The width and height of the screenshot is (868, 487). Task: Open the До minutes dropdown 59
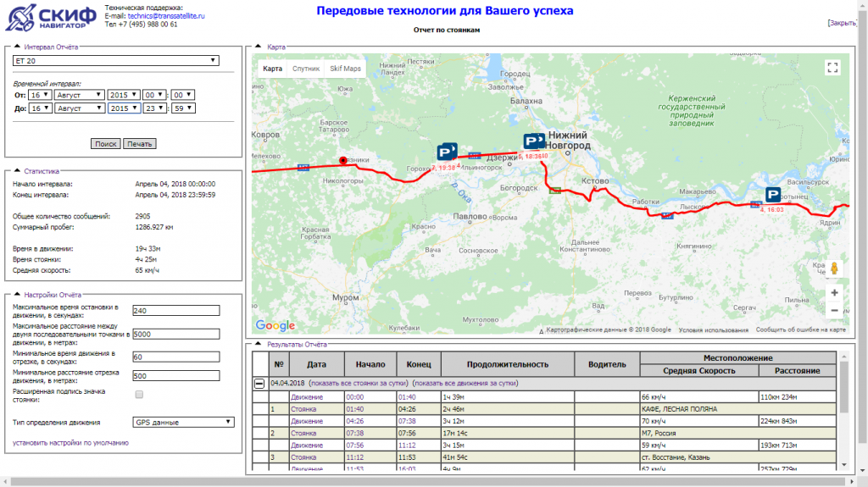(x=183, y=108)
